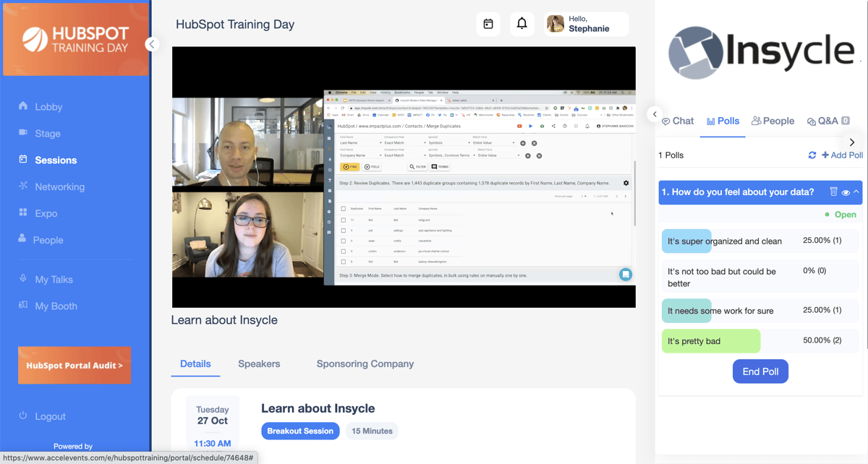This screenshot has height=464, width=868.
Task: Collapse the left sidebar with arrow button
Action: [151, 44]
